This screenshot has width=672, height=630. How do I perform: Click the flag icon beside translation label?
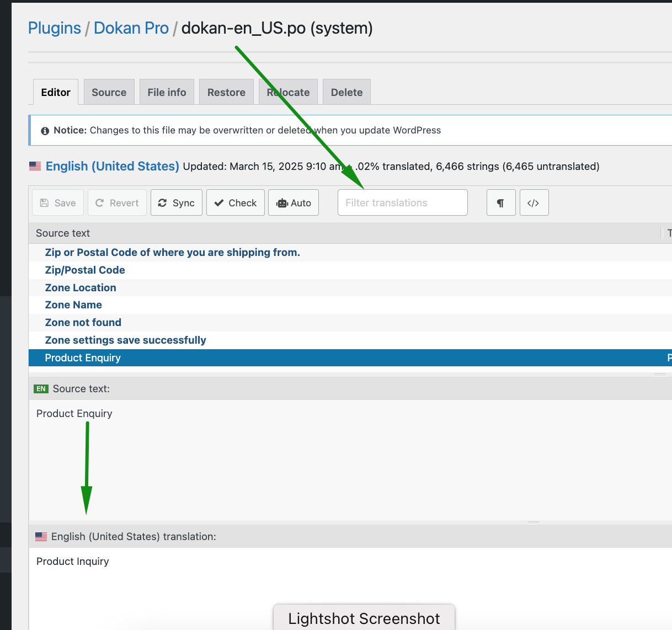tap(41, 536)
